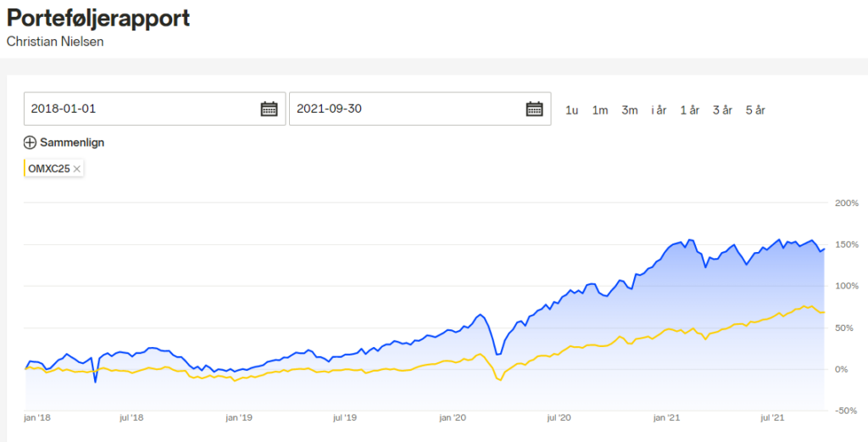Click the OMXC25 index tag label

click(x=49, y=169)
